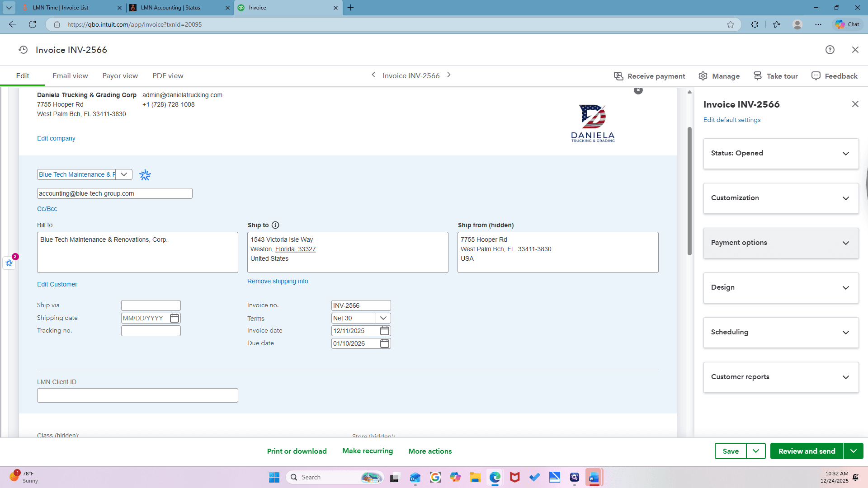Viewport: 868px width, 488px height.
Task: Click the Bill to address box
Action: [x=137, y=252]
